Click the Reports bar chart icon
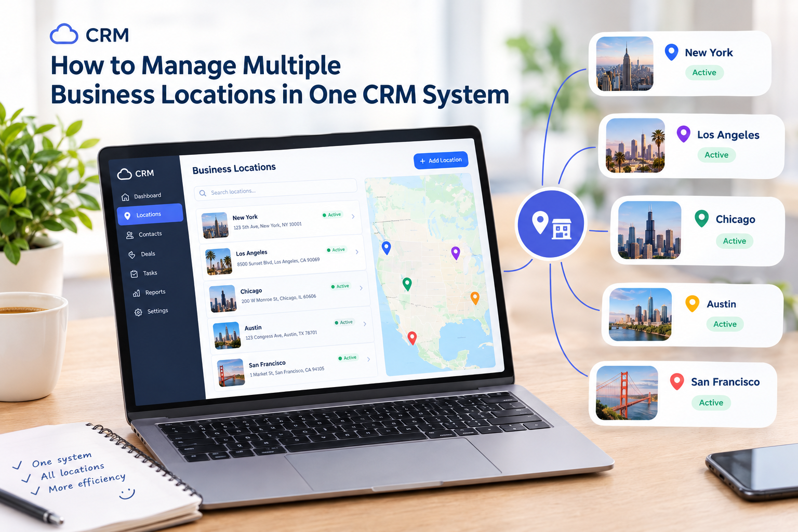Screen dimensions: 798x532 coord(136,294)
